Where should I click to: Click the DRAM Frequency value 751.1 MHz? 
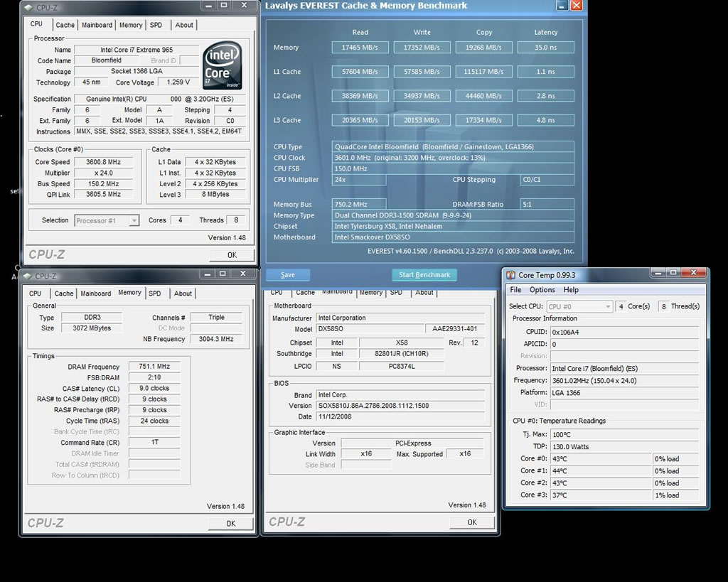point(154,366)
